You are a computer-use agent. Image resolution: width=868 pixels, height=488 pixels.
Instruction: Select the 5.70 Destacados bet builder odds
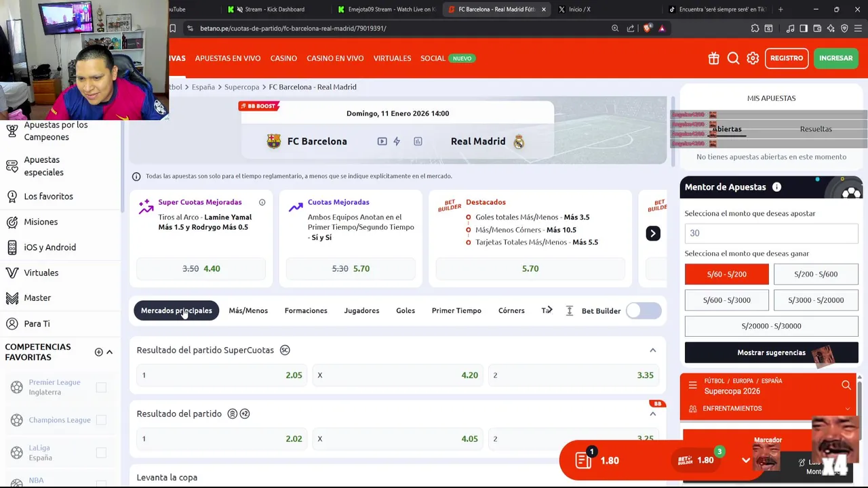point(530,268)
